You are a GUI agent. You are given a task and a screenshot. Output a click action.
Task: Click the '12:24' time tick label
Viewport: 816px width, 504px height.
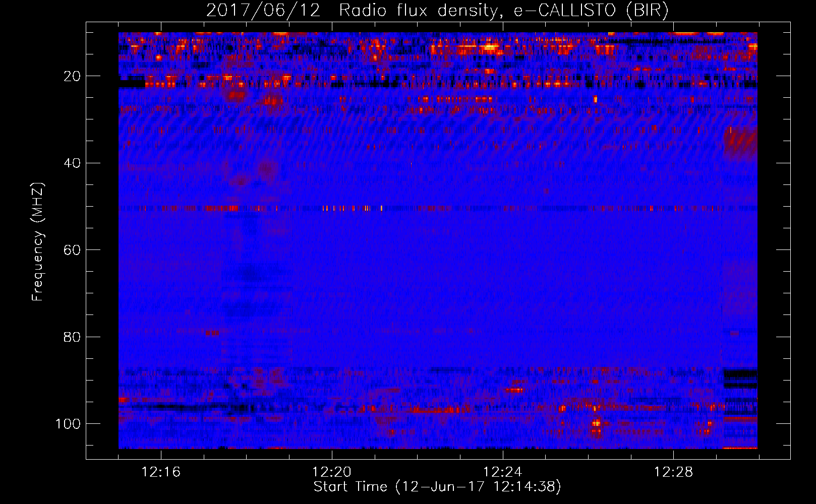pos(503,472)
